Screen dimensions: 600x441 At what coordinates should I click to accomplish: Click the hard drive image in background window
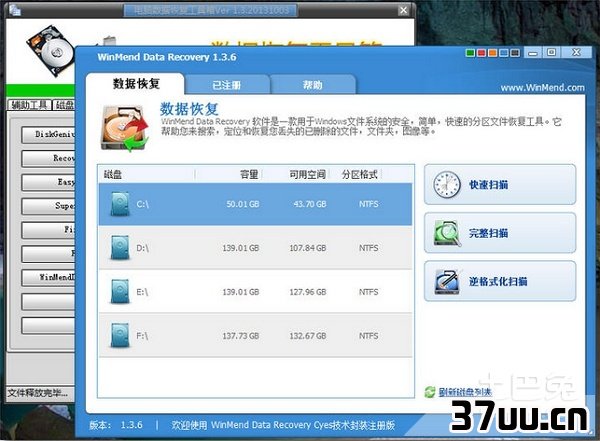(x=51, y=51)
